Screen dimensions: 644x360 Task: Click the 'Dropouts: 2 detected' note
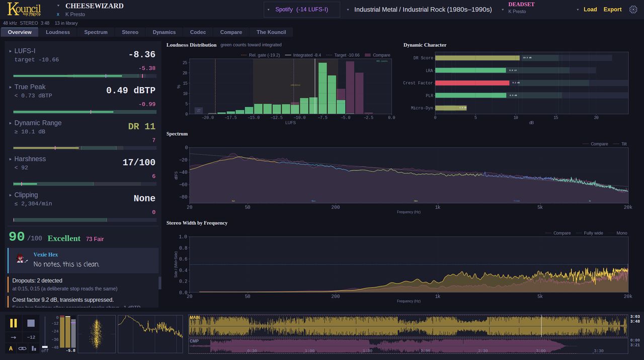pos(37,281)
